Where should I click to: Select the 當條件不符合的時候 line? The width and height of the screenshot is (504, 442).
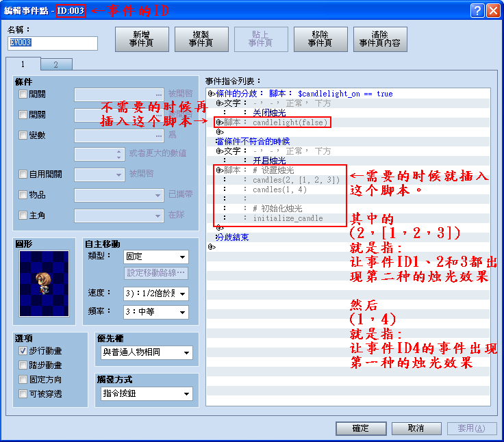(x=348, y=142)
